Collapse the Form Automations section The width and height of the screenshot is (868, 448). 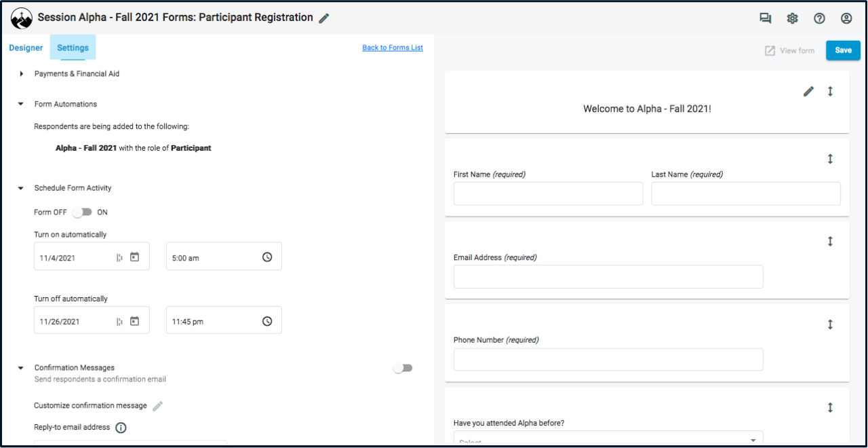click(21, 103)
